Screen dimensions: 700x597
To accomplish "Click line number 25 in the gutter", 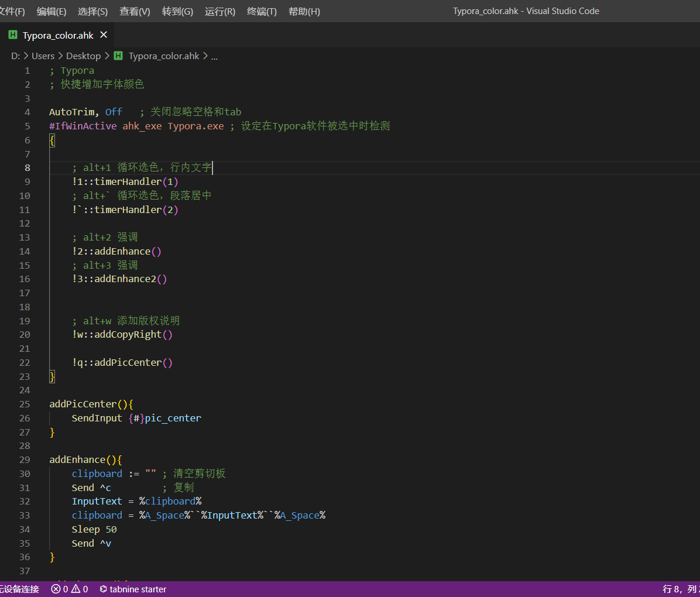I will [25, 404].
